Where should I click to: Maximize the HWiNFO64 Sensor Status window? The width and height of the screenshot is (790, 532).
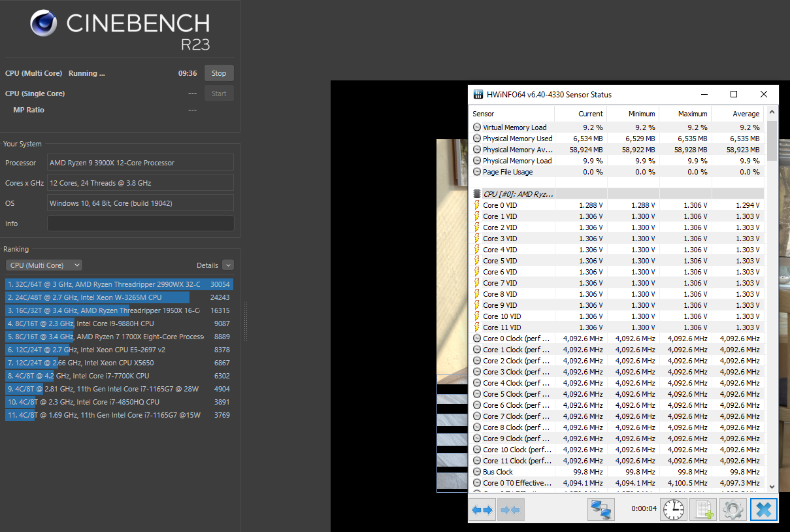click(734, 94)
